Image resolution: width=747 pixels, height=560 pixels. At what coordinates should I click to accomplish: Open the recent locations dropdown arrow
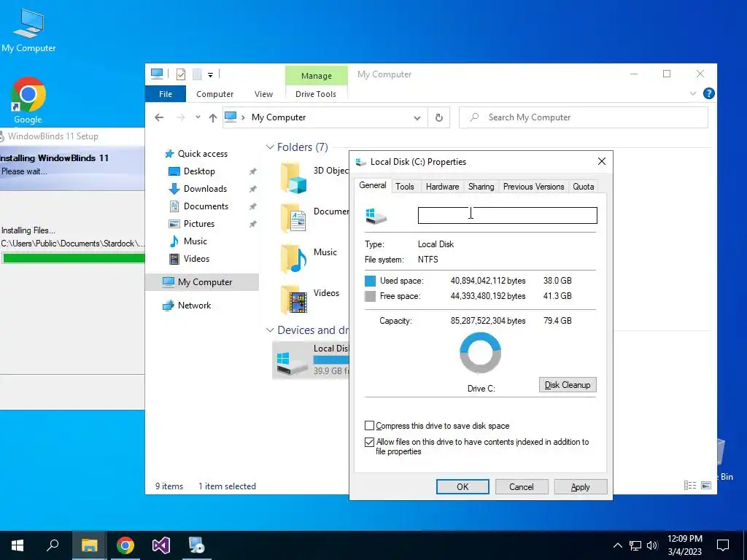tap(198, 117)
